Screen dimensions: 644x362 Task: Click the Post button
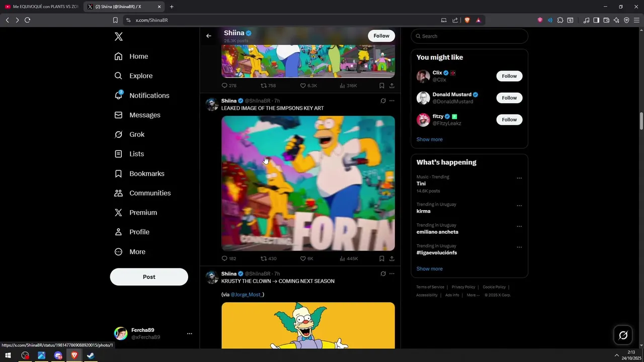click(x=149, y=277)
